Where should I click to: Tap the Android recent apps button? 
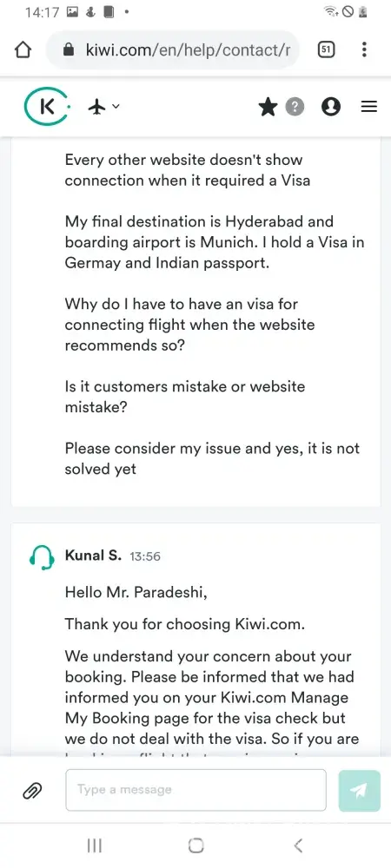point(95,845)
